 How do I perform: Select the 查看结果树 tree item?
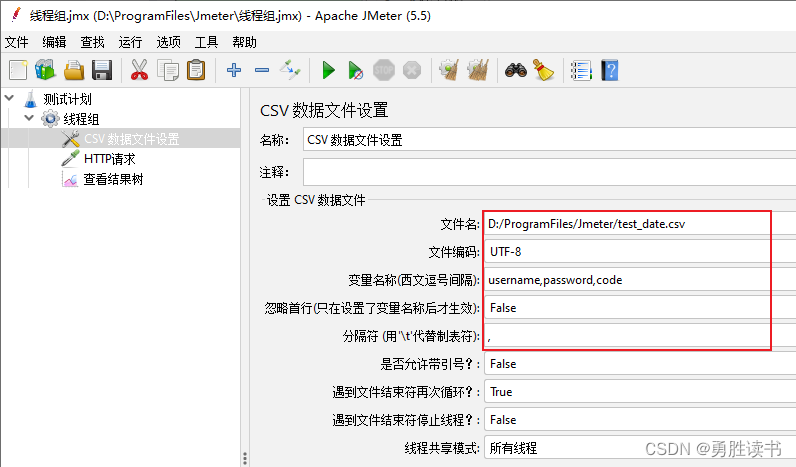click(113, 179)
